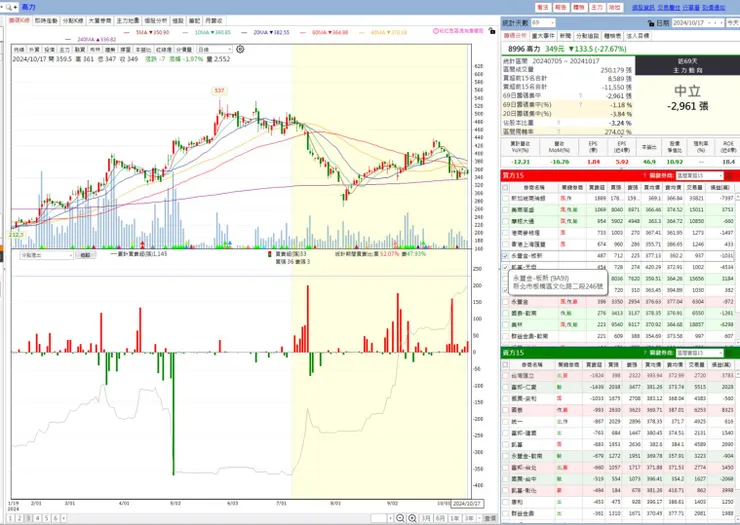Toggle the 外資 indicator button

click(34, 50)
